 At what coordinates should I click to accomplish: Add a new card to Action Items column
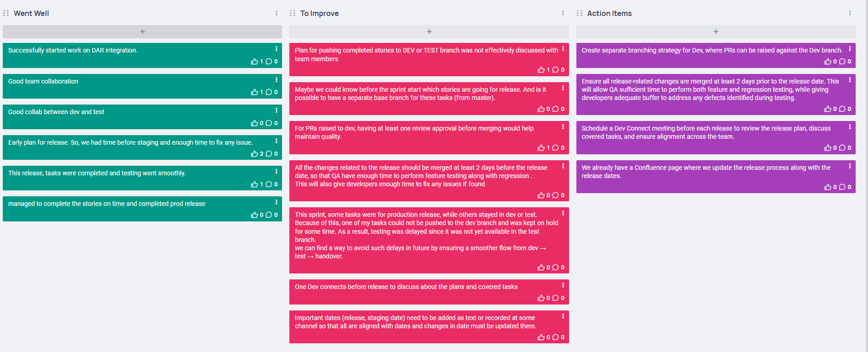[x=716, y=32]
